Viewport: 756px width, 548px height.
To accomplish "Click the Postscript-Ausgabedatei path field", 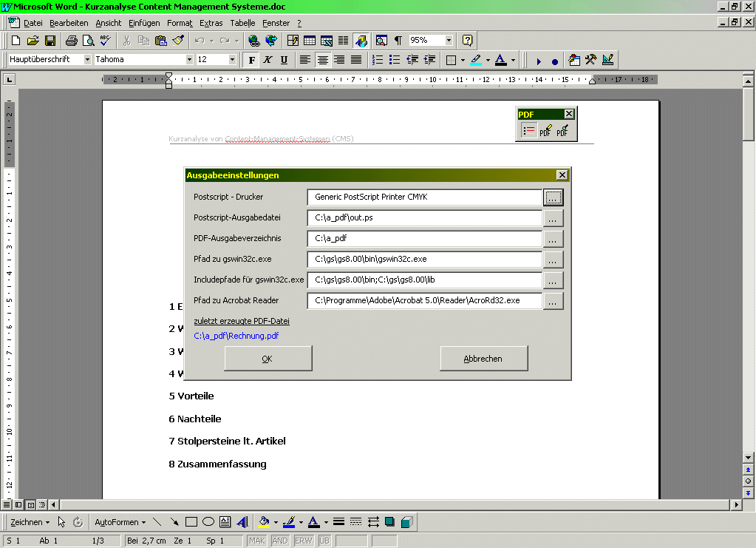I will click(425, 218).
